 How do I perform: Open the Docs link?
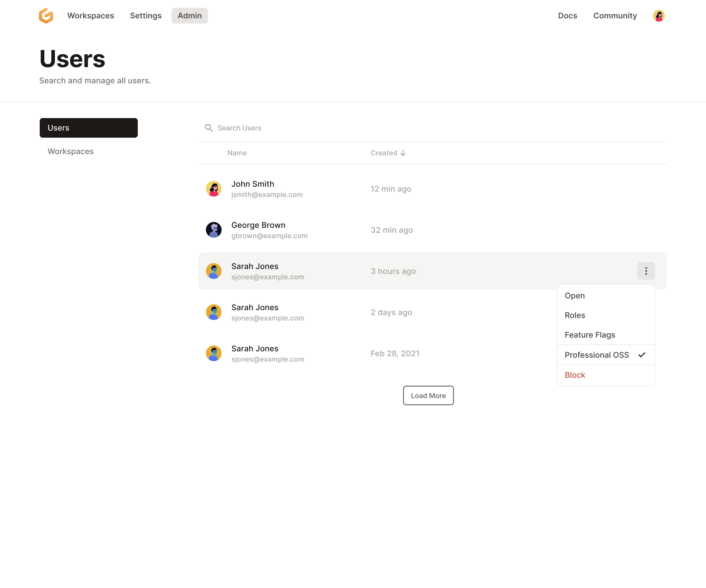point(567,16)
